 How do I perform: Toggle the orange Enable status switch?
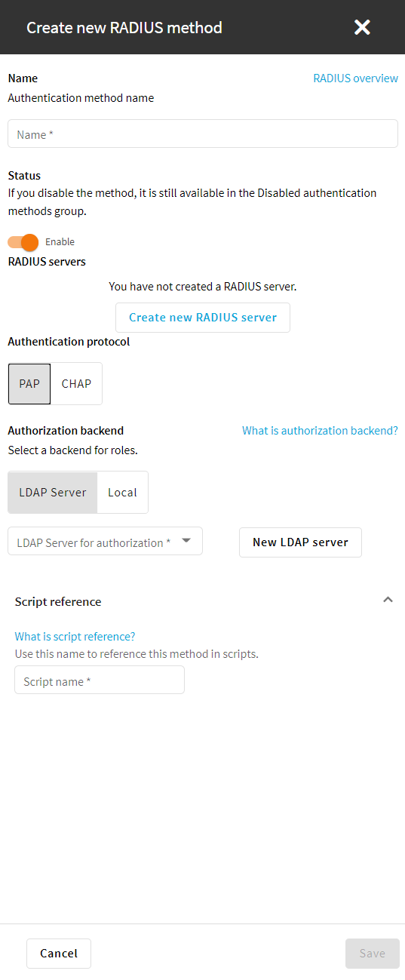(x=23, y=242)
